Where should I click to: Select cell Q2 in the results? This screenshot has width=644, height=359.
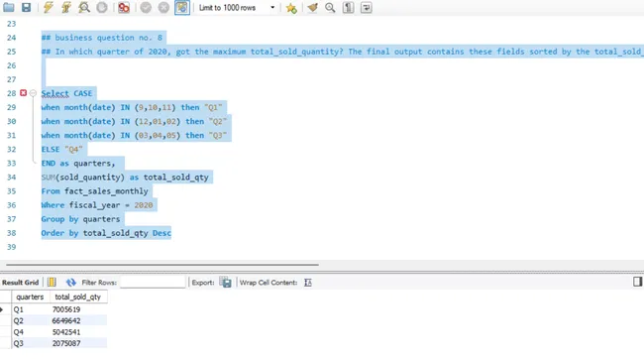31,320
